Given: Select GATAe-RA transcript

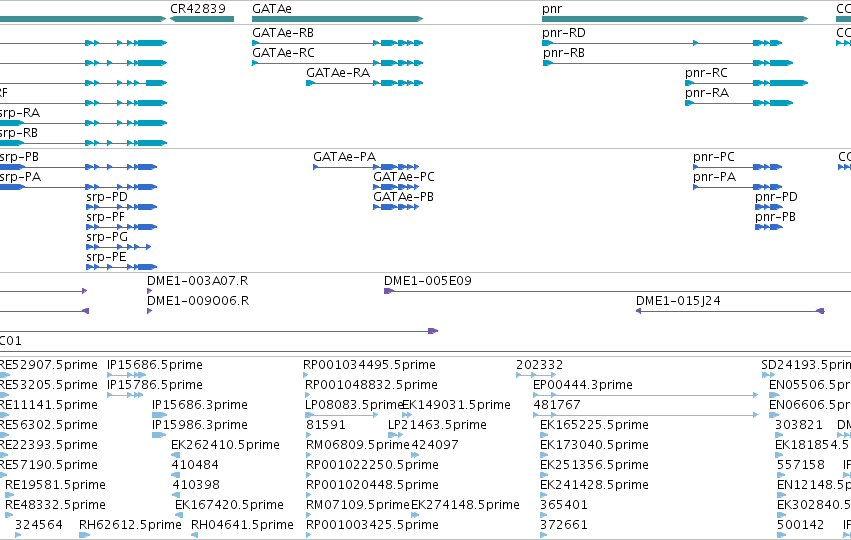Looking at the screenshot, I should pos(364,83).
